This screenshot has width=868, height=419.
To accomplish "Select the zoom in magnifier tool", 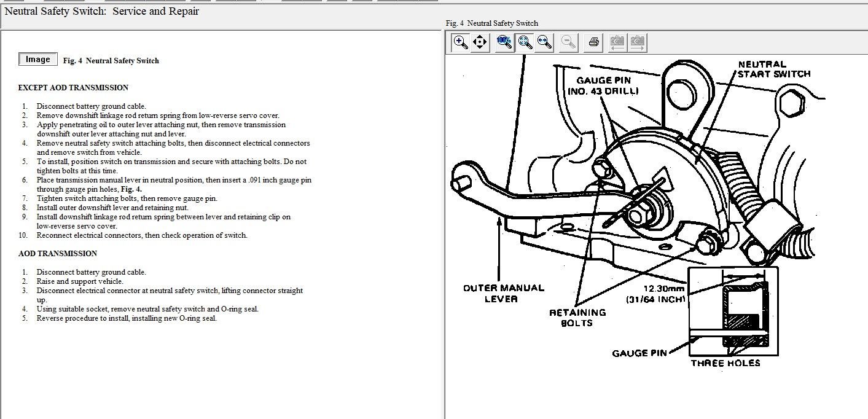I will 460,42.
